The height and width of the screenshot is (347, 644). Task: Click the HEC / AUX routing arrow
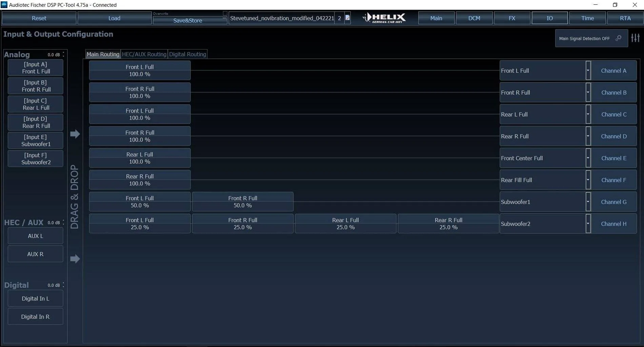click(x=75, y=259)
